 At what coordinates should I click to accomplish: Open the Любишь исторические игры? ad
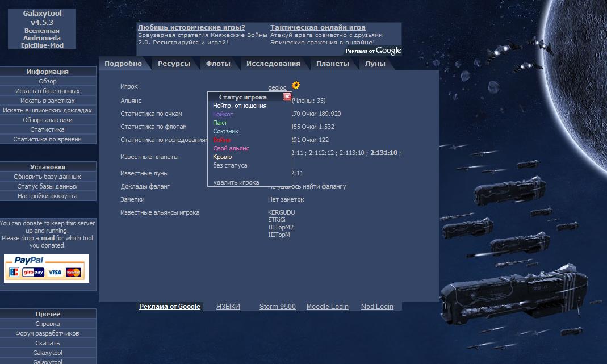click(x=191, y=27)
